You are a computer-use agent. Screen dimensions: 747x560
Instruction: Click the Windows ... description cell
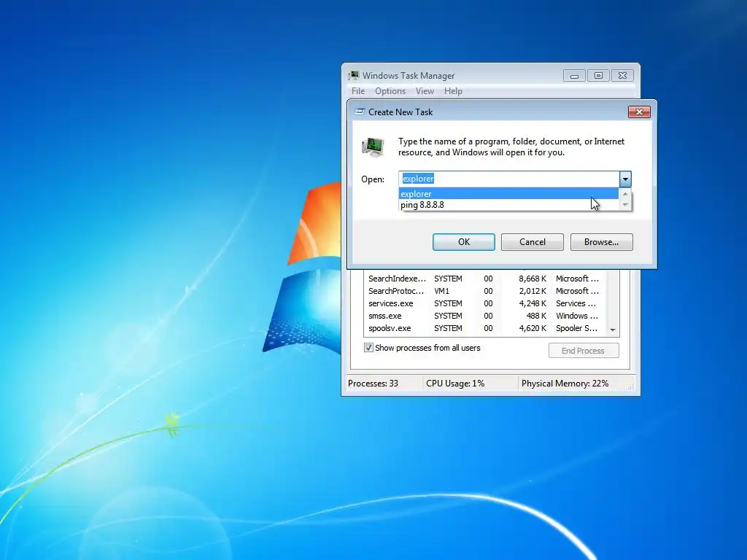tap(576, 316)
